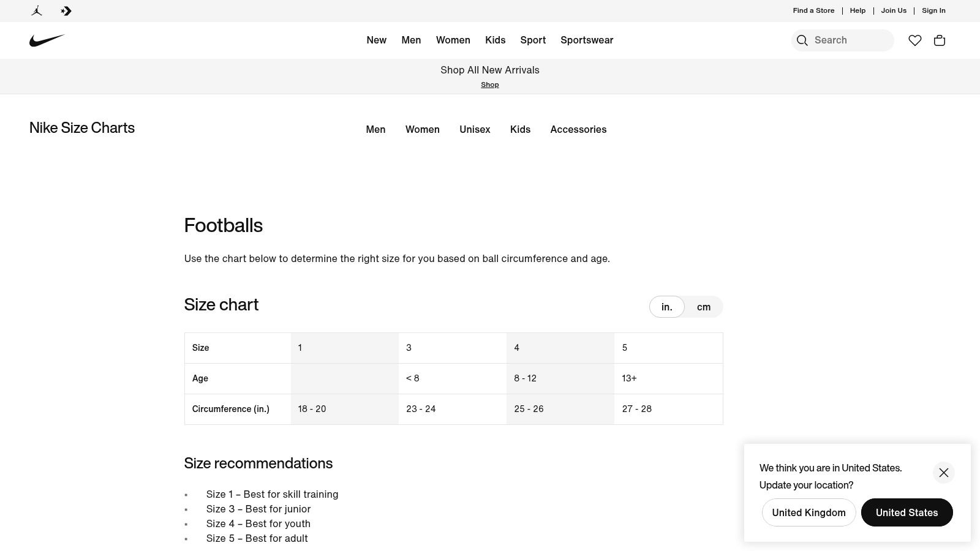
Task: Click the '18 - 20' circumference cell
Action: tap(345, 409)
